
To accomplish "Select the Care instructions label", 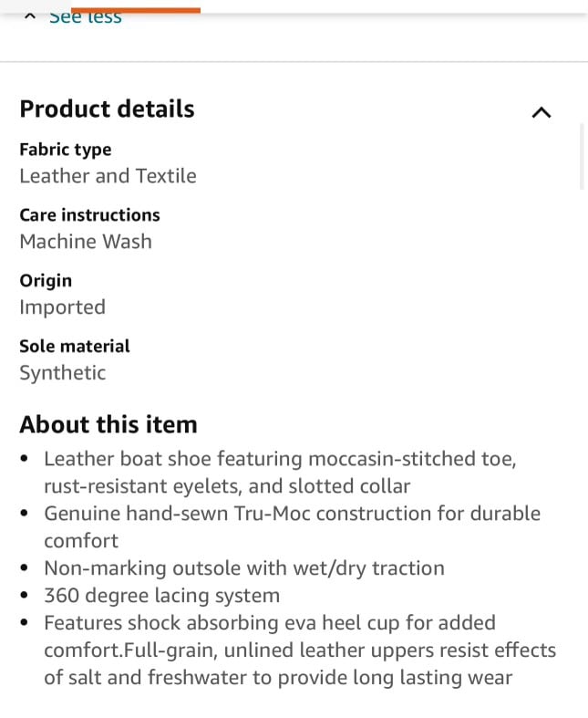I will coord(89,214).
